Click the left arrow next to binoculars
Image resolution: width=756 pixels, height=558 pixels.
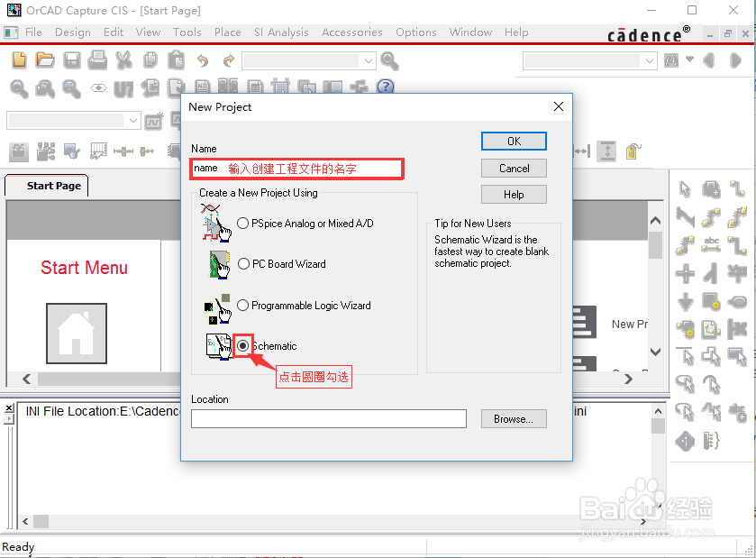pyautogui.click(x=708, y=60)
